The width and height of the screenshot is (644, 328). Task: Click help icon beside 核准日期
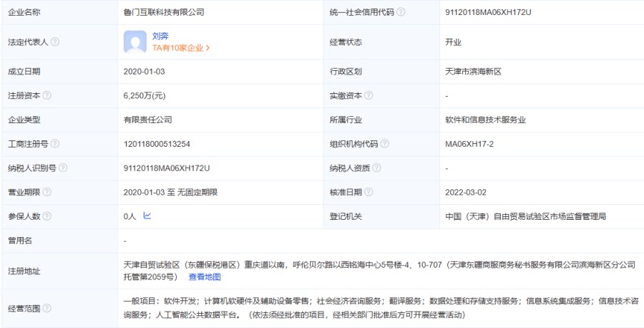[x=369, y=192]
